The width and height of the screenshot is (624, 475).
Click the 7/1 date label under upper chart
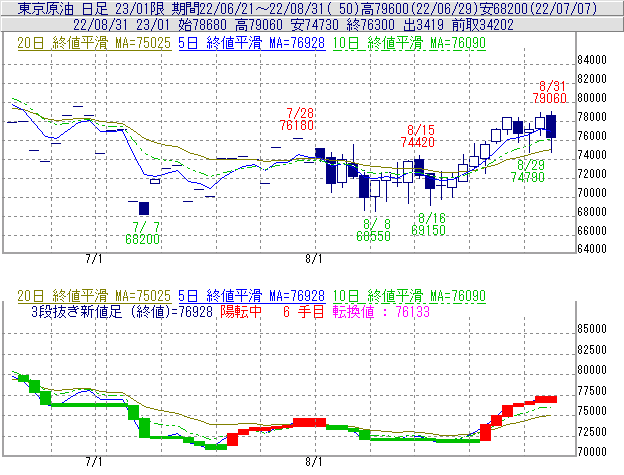tap(94, 259)
